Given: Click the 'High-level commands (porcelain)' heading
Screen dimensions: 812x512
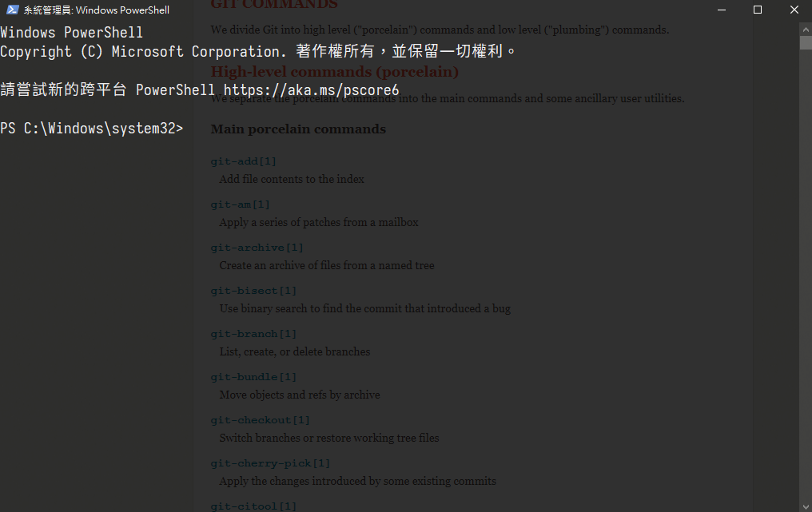Looking at the screenshot, I should 335,72.
